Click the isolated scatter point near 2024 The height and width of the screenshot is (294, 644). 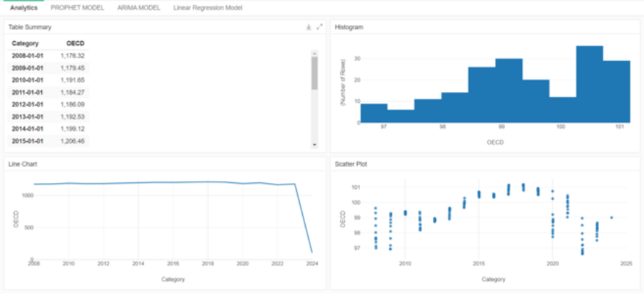(x=612, y=218)
